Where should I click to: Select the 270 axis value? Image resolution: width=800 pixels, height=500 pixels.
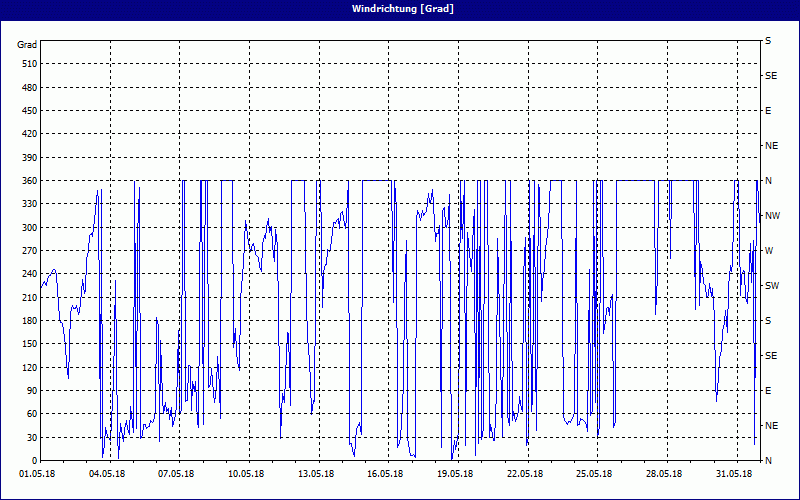pos(30,251)
